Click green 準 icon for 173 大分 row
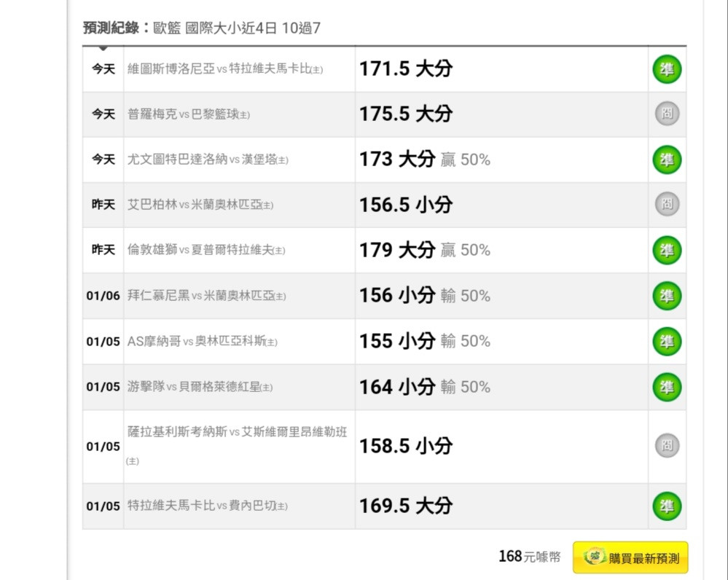The height and width of the screenshot is (580, 728). pyautogui.click(x=667, y=160)
